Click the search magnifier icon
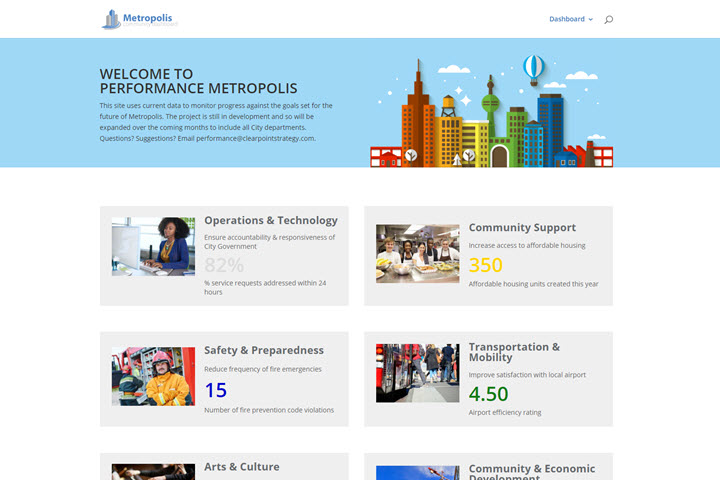This screenshot has height=480, width=720. click(x=609, y=19)
